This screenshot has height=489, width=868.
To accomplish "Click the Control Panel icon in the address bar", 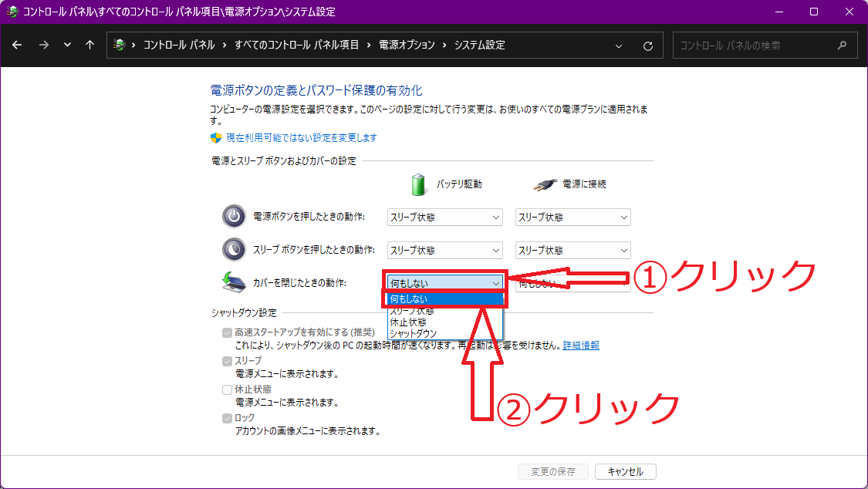I will click(120, 45).
